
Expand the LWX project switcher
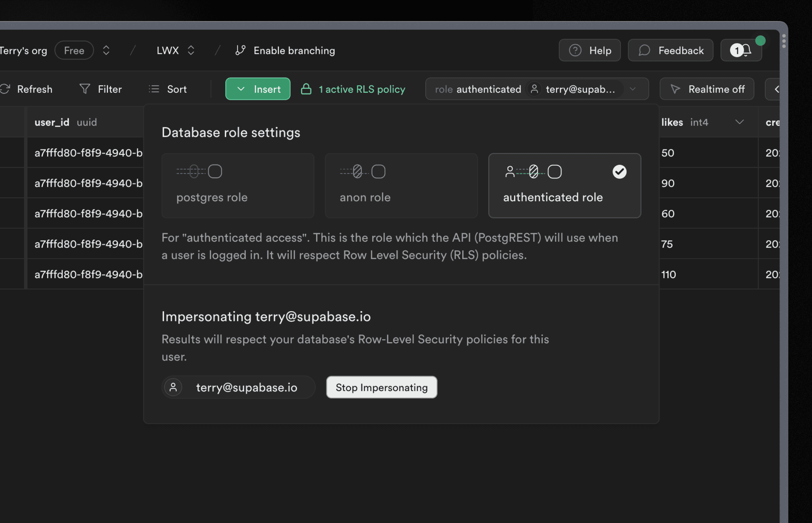click(191, 50)
